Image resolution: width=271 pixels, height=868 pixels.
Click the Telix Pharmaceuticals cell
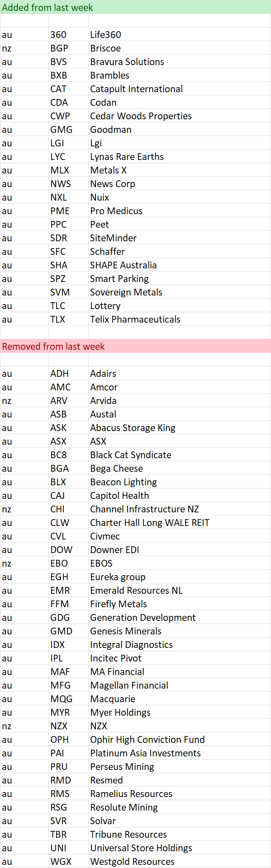click(x=180, y=319)
